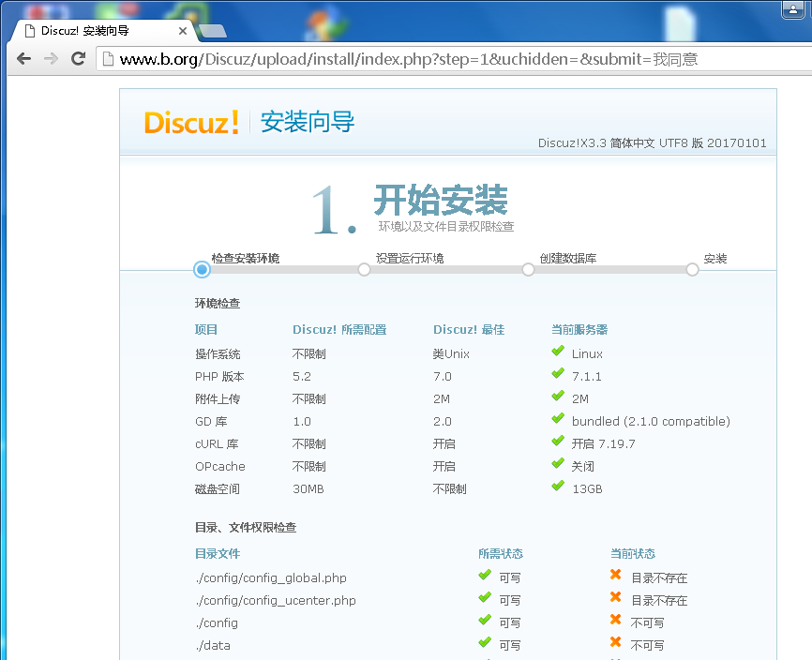Click the green check next to 7.1.1
Viewport: 812px width, 660px height.
point(558,374)
